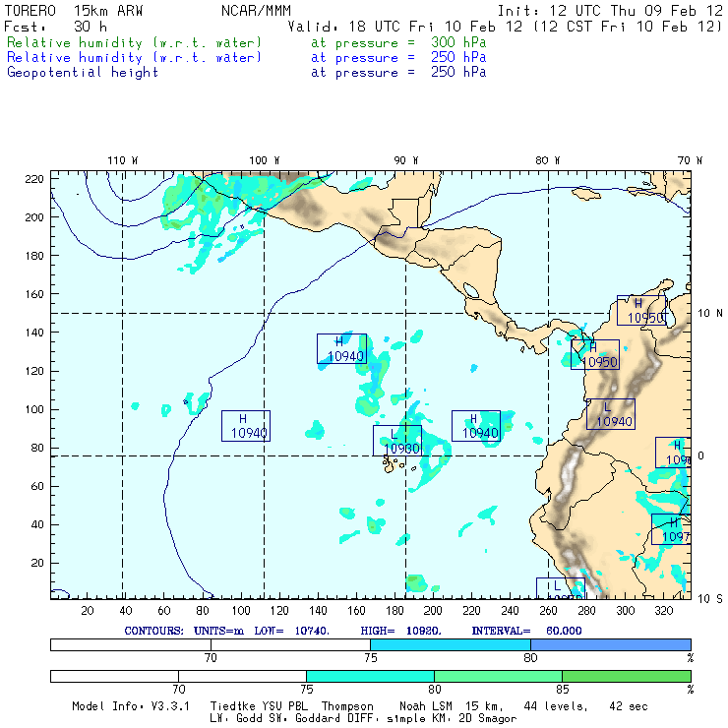This screenshot has height=728, width=728.
Task: Click the blue above-80% segment in upper colorbar
Action: pyautogui.click(x=611, y=644)
